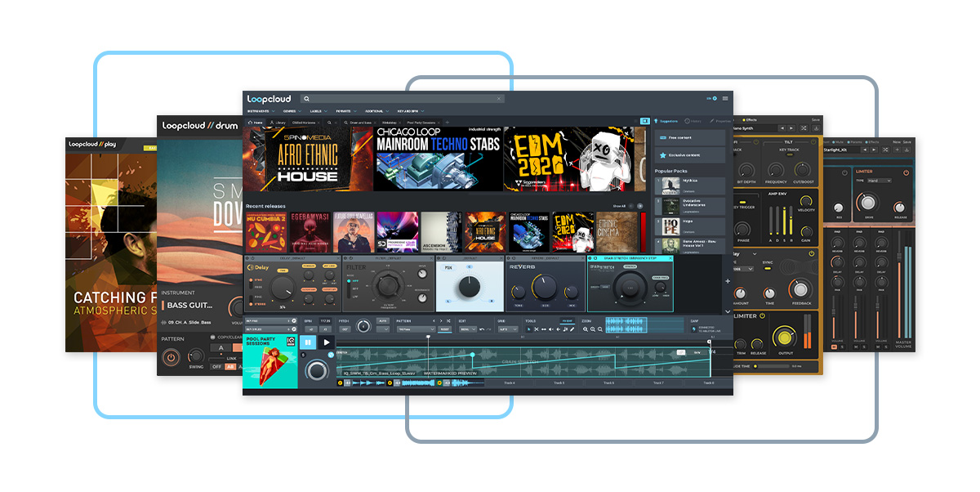Select the Mythica popular pack
Viewport: 980px width, 492px height.
690,186
